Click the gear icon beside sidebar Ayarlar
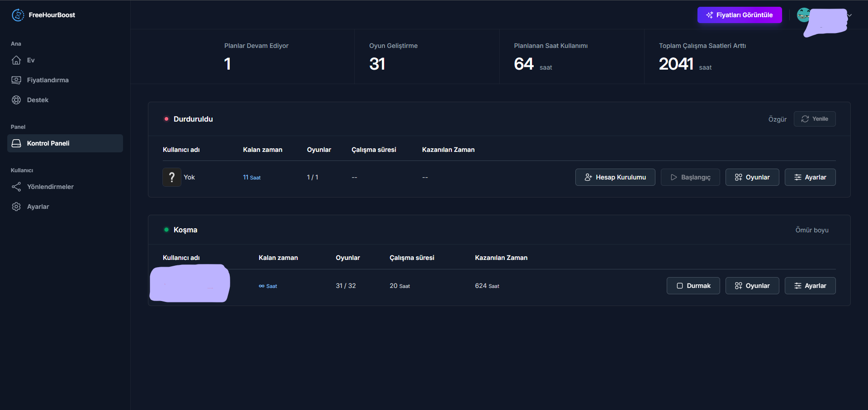This screenshot has width=868, height=410. [16, 207]
